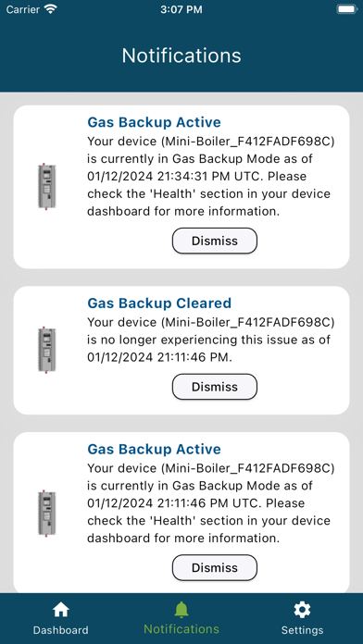Dismiss the bottom Gas Backup Active notification
The image size is (363, 644).
(215, 567)
